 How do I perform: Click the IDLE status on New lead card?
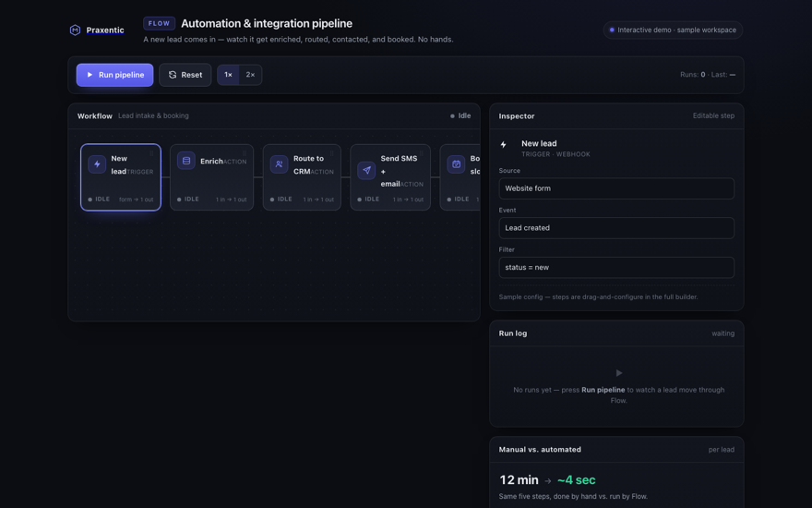(99, 200)
